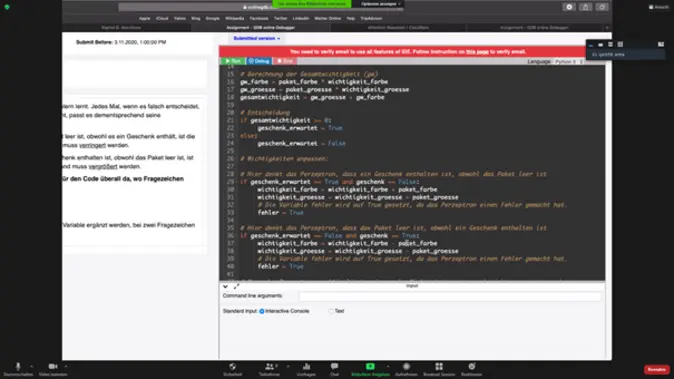Expand input panel with diagonal arrows
The image size is (674, 379).
coord(236,286)
